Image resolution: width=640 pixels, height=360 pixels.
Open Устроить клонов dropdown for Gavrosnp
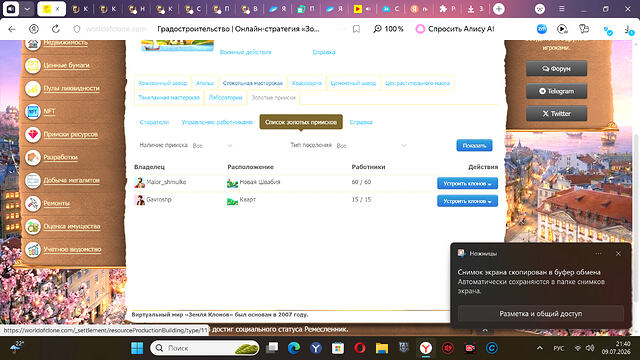coord(467,201)
